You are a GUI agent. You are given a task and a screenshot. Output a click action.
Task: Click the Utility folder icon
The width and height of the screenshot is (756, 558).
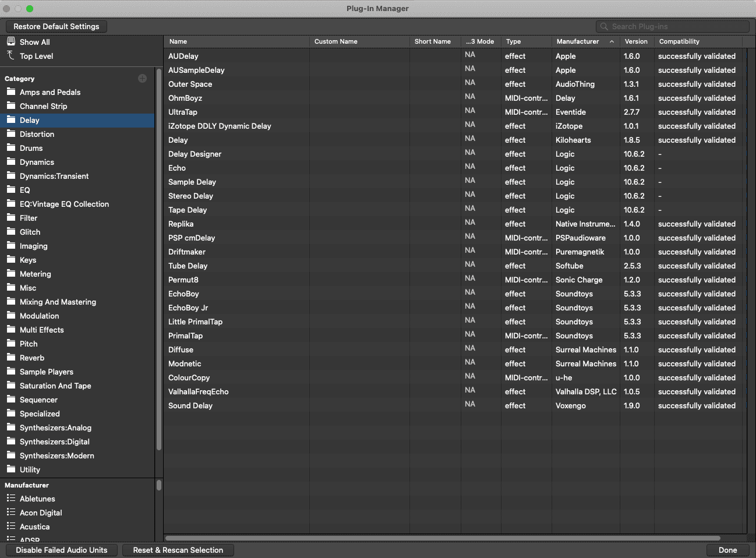pos(11,469)
